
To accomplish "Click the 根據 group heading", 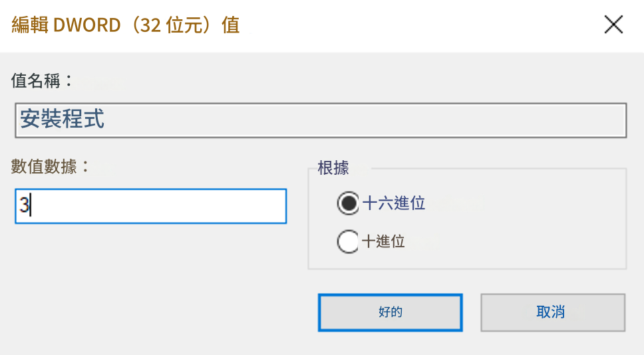I will [x=333, y=168].
